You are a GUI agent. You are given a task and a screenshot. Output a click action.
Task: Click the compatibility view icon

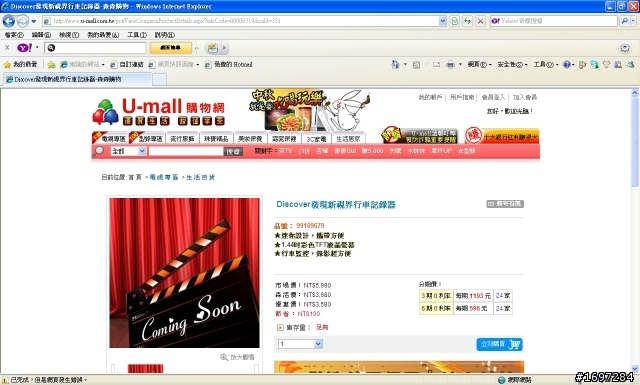tap(455, 21)
